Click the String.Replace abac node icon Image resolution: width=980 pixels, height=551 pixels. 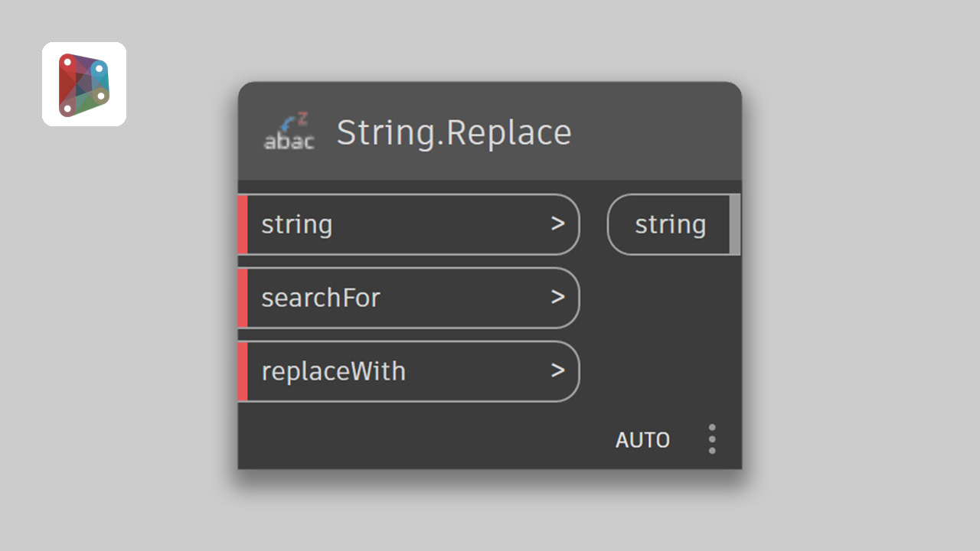click(x=289, y=132)
